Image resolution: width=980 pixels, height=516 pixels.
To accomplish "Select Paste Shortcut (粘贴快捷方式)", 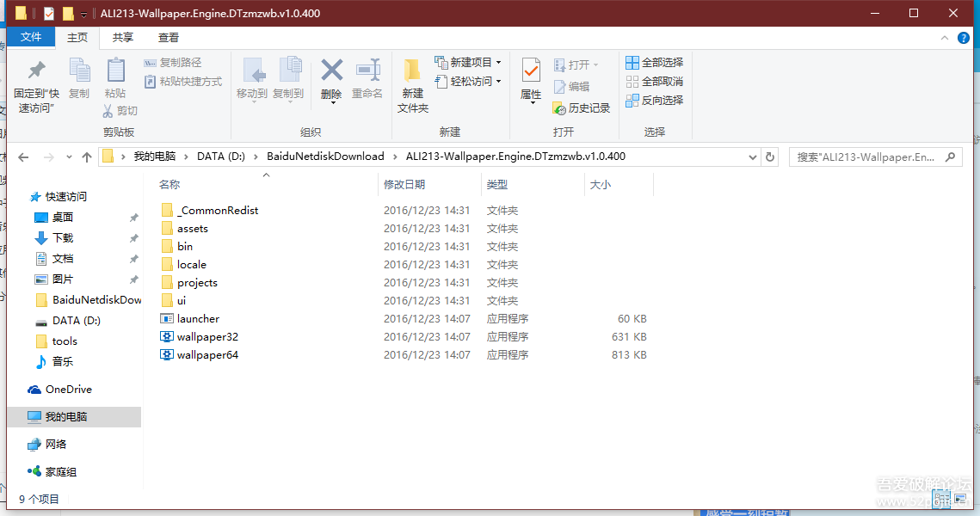I will [183, 81].
